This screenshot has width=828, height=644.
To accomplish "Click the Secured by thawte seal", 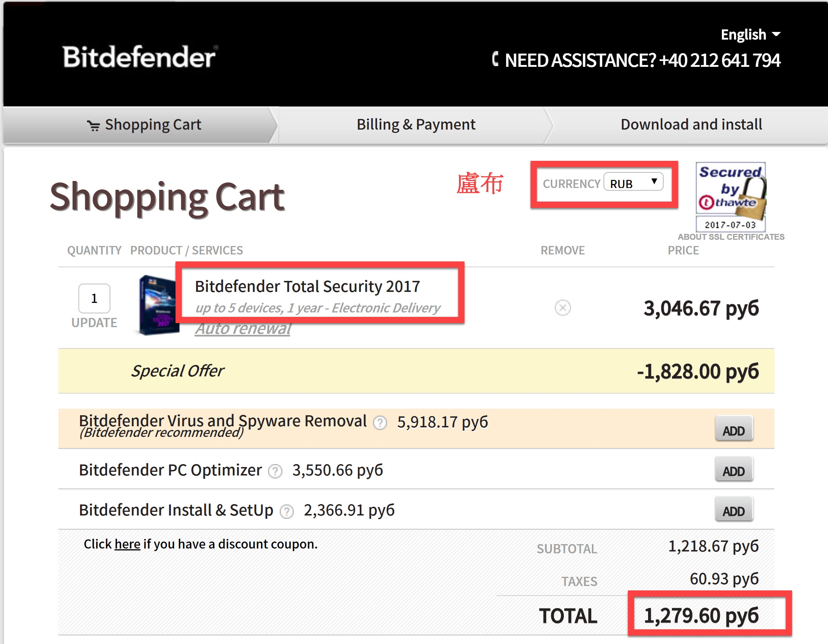I will click(731, 197).
